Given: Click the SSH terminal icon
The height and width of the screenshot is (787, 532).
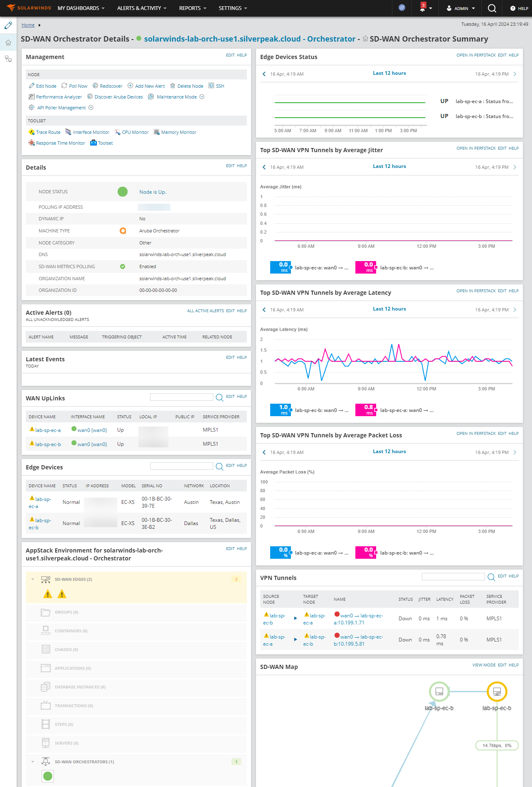Looking at the screenshot, I should click(x=212, y=86).
